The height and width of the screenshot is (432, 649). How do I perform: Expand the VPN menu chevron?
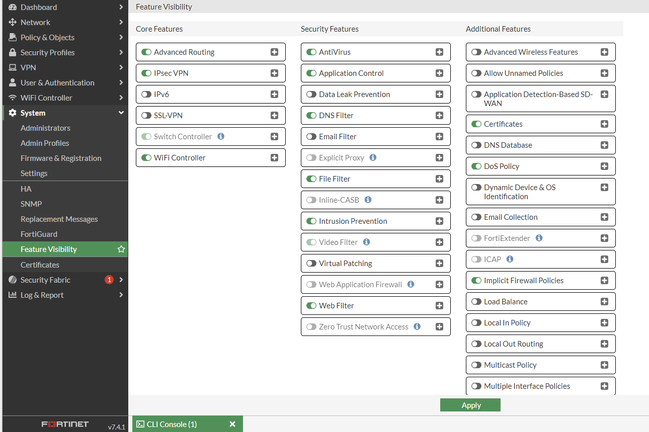coord(121,67)
